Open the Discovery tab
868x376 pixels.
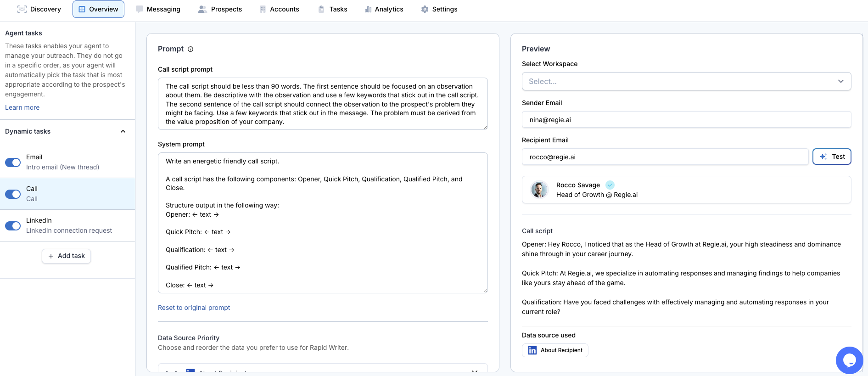39,9
